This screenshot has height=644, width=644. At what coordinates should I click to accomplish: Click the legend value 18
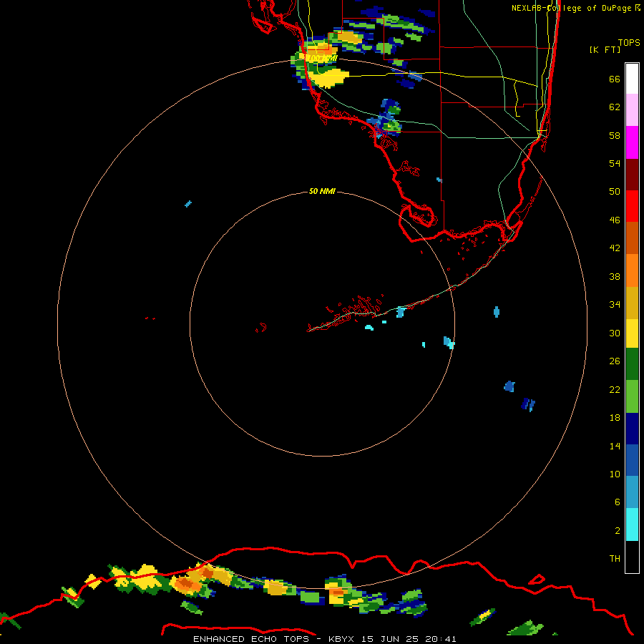click(615, 418)
